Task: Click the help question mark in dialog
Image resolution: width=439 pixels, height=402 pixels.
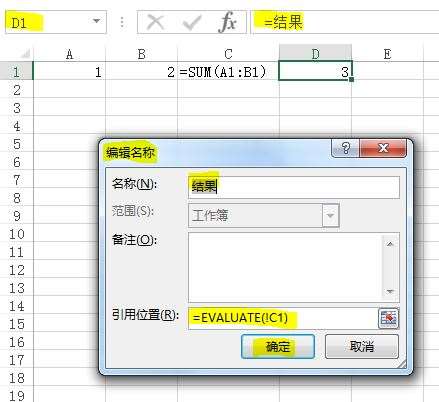Action: (346, 148)
